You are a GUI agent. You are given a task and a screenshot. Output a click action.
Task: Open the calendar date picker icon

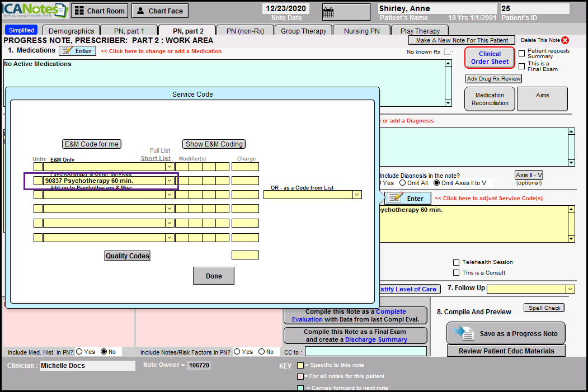[x=328, y=12]
